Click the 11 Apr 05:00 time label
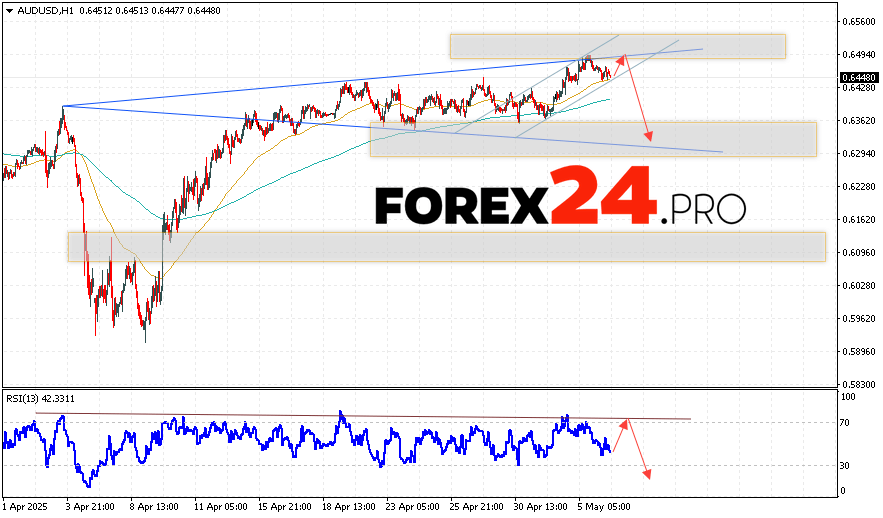 221,507
